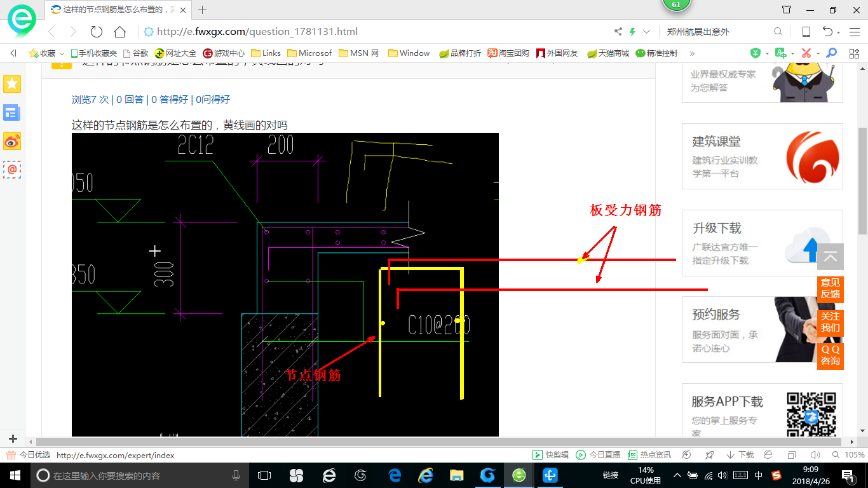Open 今日优选 in status bar
Image resolution: width=868 pixels, height=488 pixels.
[x=29, y=455]
